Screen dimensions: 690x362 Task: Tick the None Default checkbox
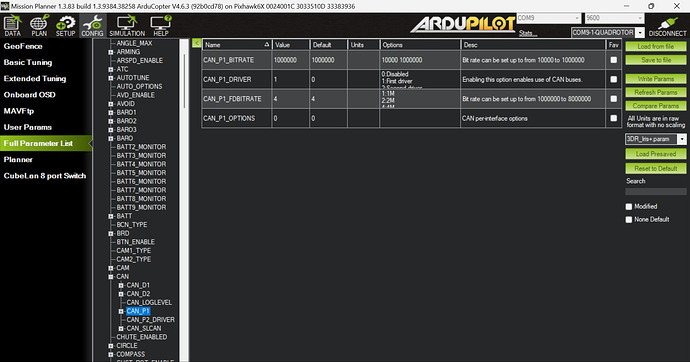pyautogui.click(x=629, y=219)
